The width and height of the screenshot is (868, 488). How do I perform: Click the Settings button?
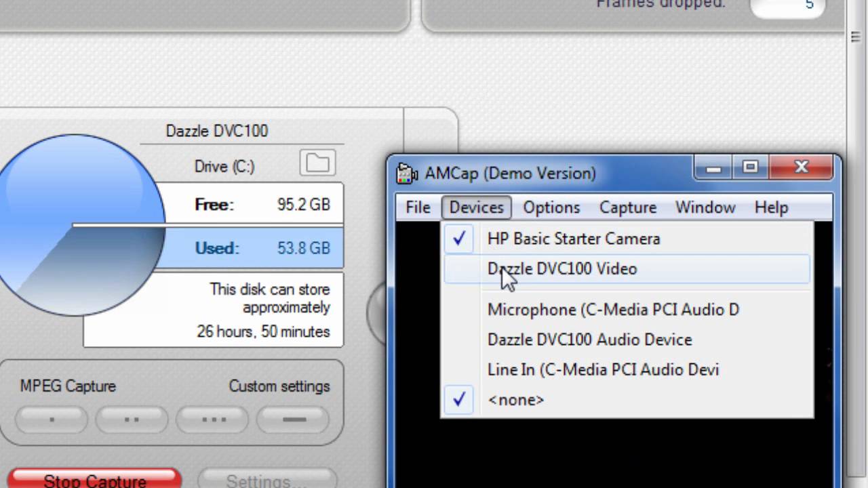[x=267, y=479]
